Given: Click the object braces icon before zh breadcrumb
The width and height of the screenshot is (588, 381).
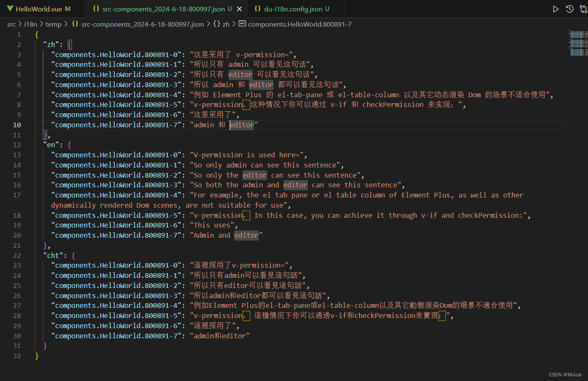Looking at the screenshot, I should 217,24.
